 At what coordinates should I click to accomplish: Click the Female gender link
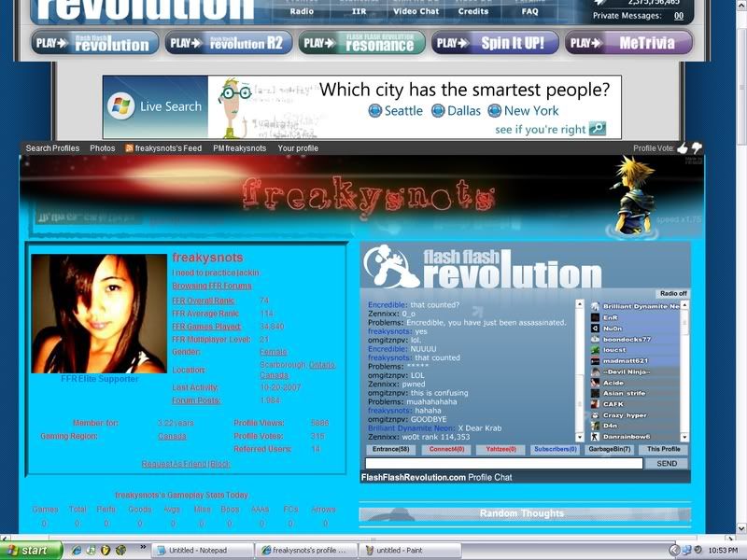point(274,352)
